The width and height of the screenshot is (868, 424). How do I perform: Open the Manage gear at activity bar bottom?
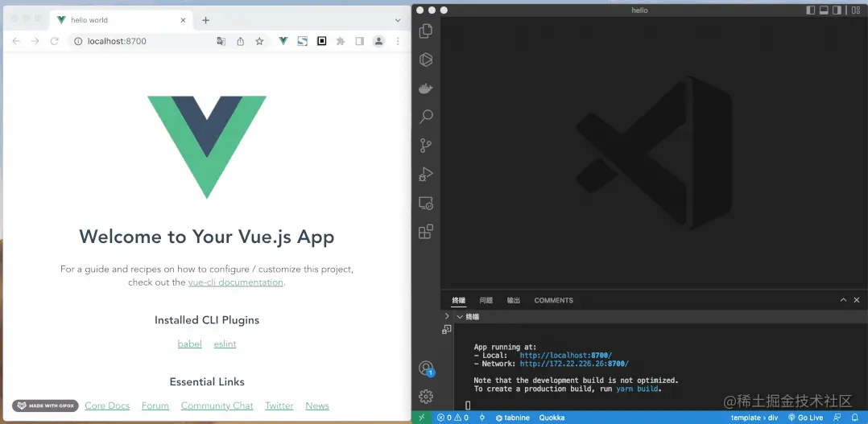coord(426,396)
